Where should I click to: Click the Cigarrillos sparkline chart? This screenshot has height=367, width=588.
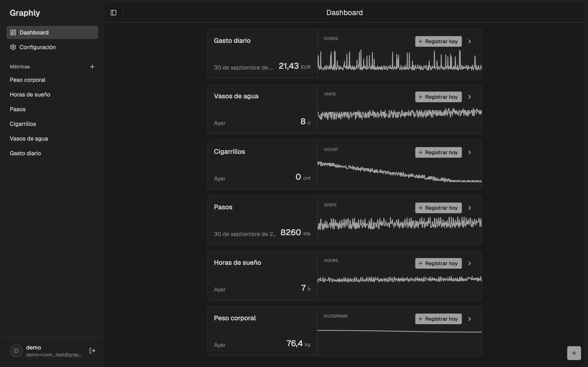400,172
